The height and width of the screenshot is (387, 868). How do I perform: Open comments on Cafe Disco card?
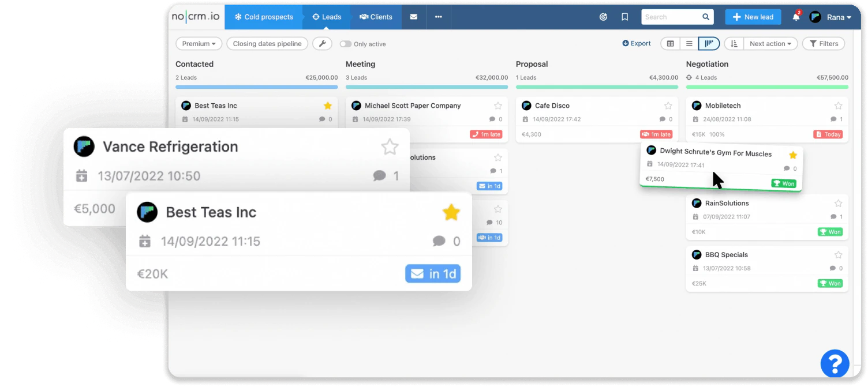[x=666, y=119]
